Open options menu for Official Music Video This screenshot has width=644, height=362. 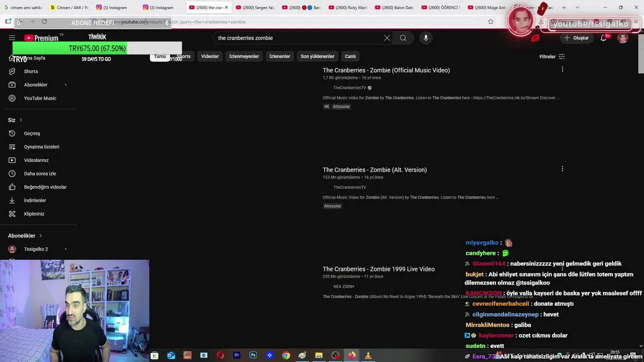point(562,69)
